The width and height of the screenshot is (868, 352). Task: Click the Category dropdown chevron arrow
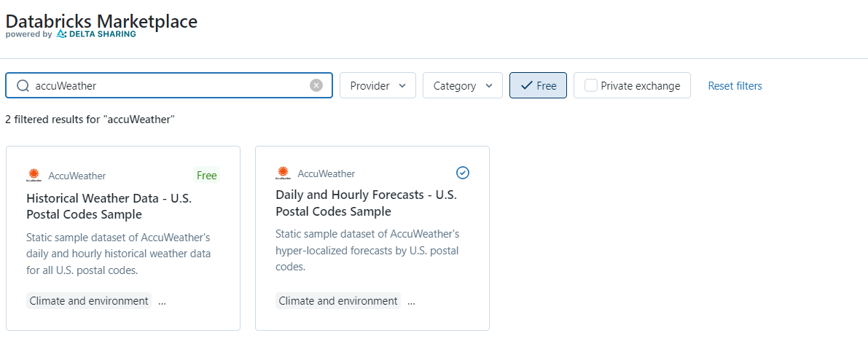[x=489, y=86]
